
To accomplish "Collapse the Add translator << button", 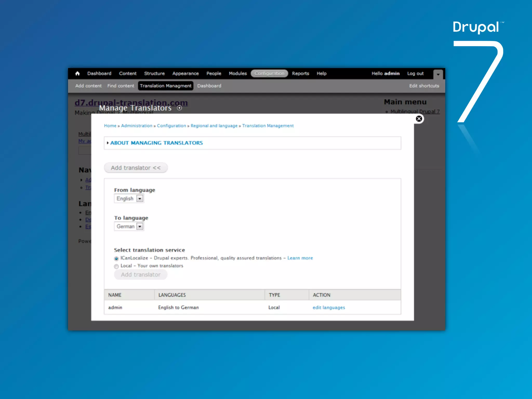I will 136,168.
